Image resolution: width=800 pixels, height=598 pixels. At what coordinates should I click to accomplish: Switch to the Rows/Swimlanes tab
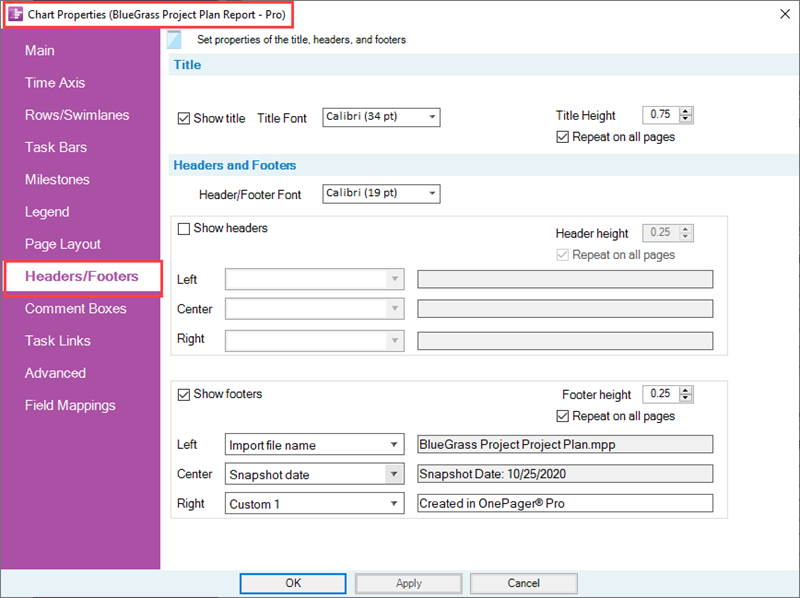(x=77, y=115)
